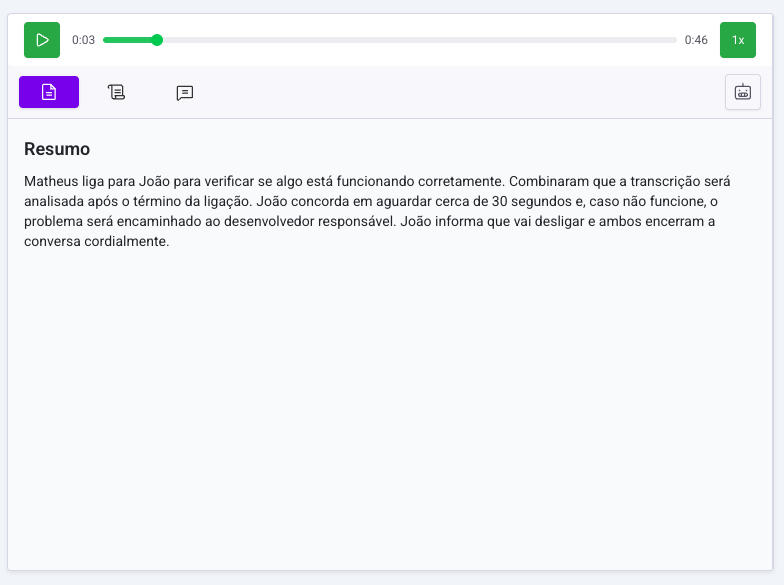Click the 0:03 elapsed time label
The image size is (784, 585).
tap(83, 40)
